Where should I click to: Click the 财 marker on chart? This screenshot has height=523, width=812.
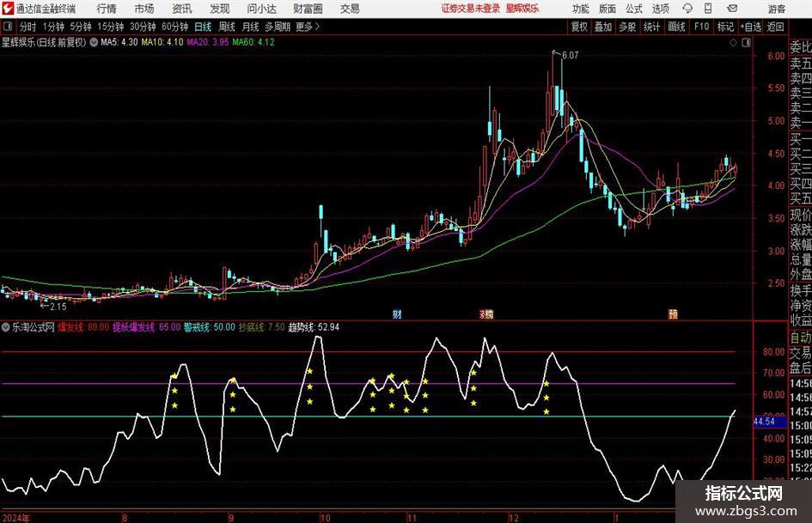coord(397,313)
